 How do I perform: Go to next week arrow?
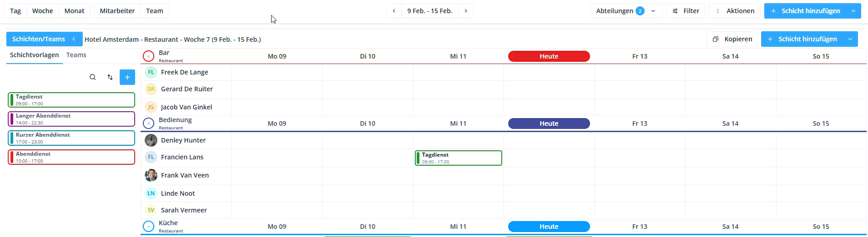(x=466, y=11)
